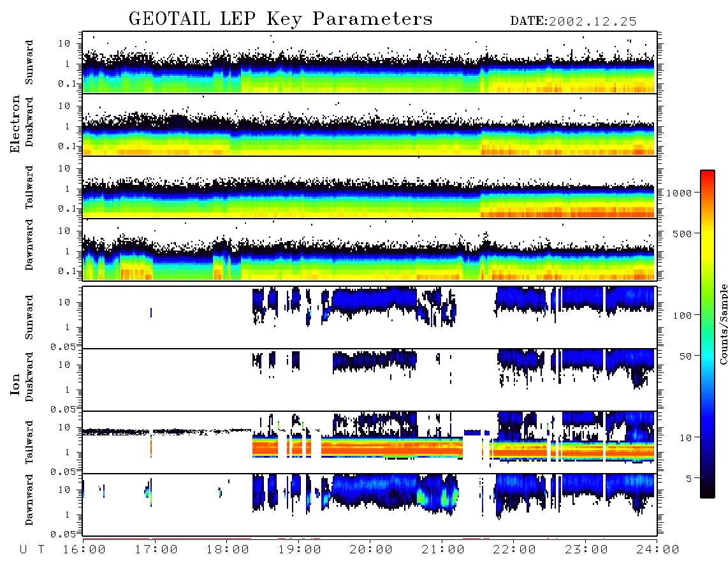Click the colorbar's 5 tick label
Viewport: 728px width, 561px height.
click(689, 479)
